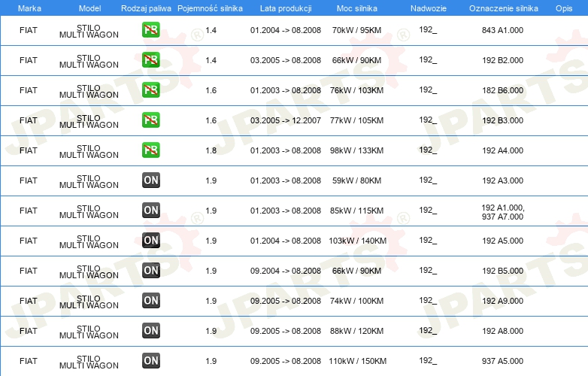Click production years 03.2005 -> 12.2007
Image resolution: width=588 pixels, height=376 pixels.
tap(286, 120)
